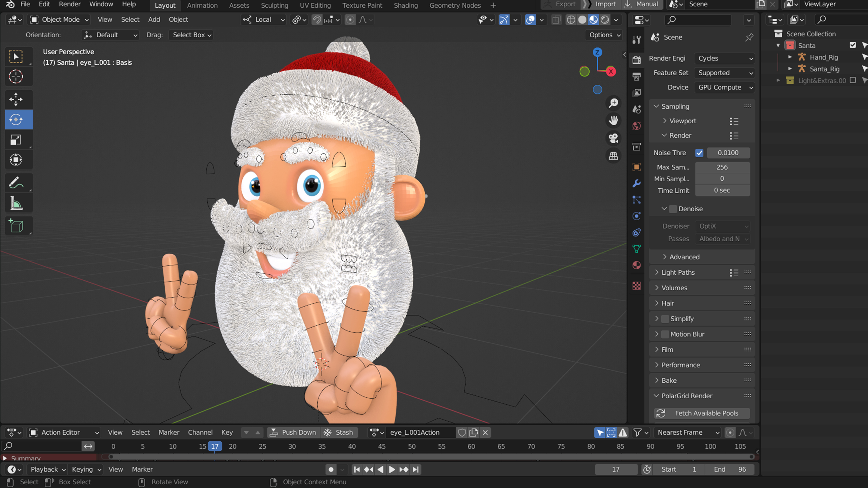Toggle proportional editing
868x488 pixels.
point(350,20)
